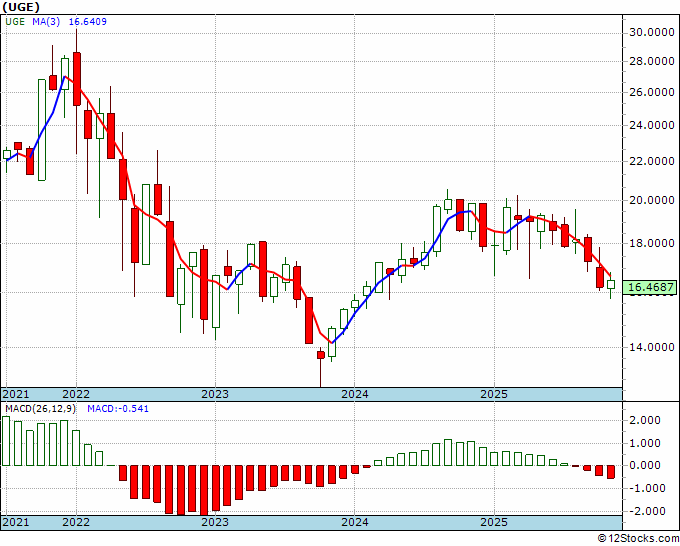Viewport: 680px width, 546px height.
Task: Click the 28.0000 price axis label
Action: pos(652,62)
